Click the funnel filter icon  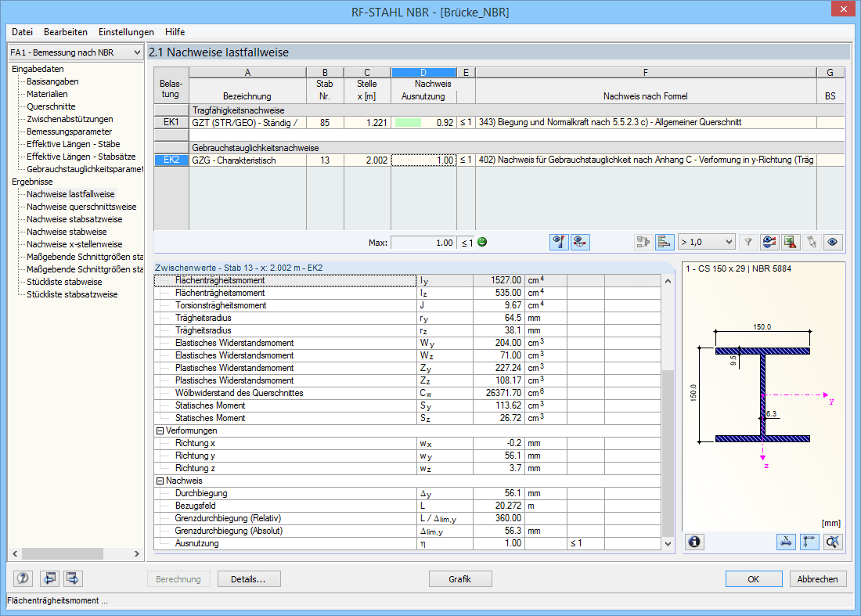pyautogui.click(x=748, y=242)
